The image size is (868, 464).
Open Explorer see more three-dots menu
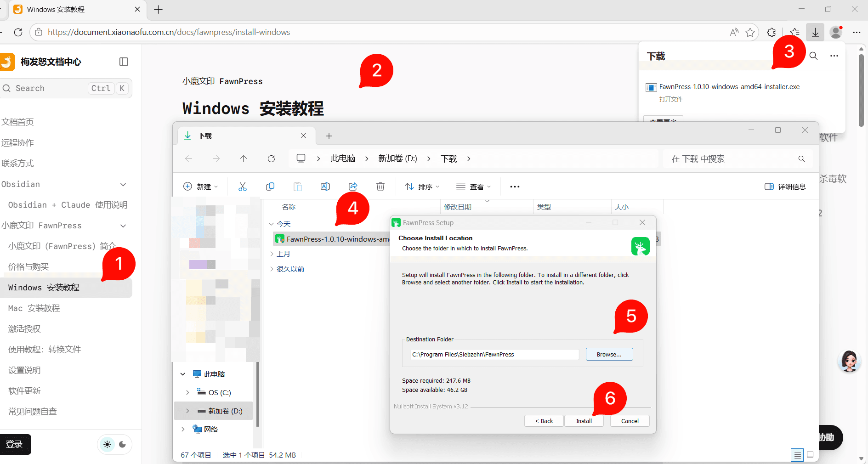point(515,187)
